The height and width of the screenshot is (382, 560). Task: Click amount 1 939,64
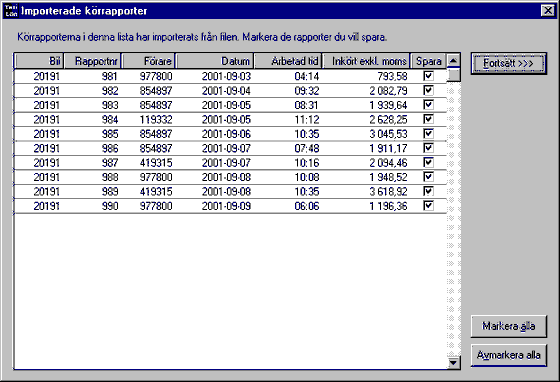coord(388,105)
